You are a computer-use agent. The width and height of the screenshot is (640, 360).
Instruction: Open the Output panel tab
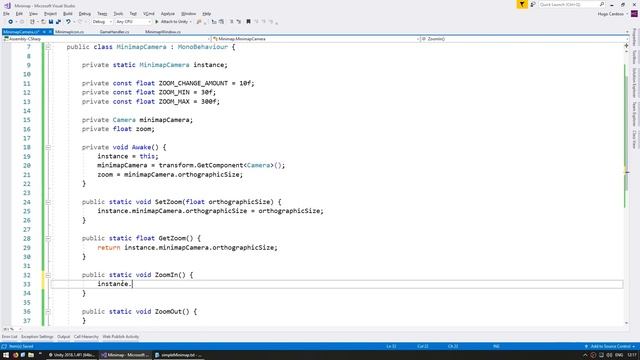(63, 337)
